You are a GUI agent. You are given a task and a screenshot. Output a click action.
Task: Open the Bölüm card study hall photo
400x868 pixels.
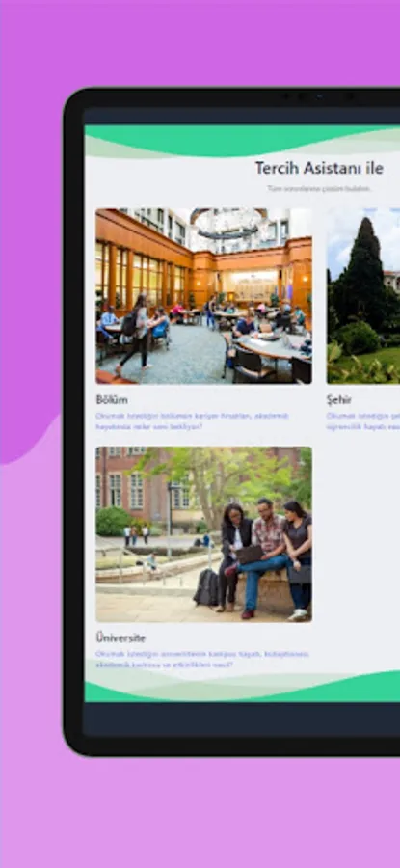pos(203,296)
